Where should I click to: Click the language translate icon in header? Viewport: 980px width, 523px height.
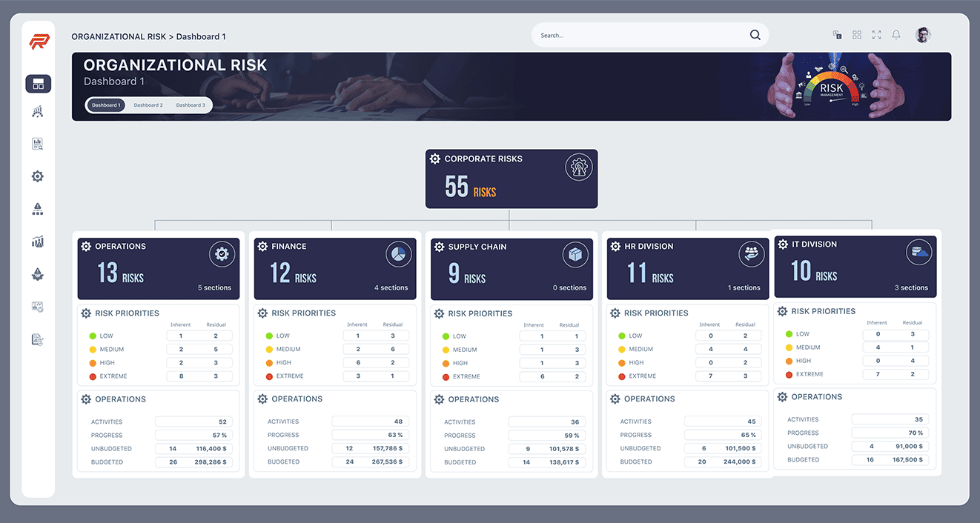point(837,35)
